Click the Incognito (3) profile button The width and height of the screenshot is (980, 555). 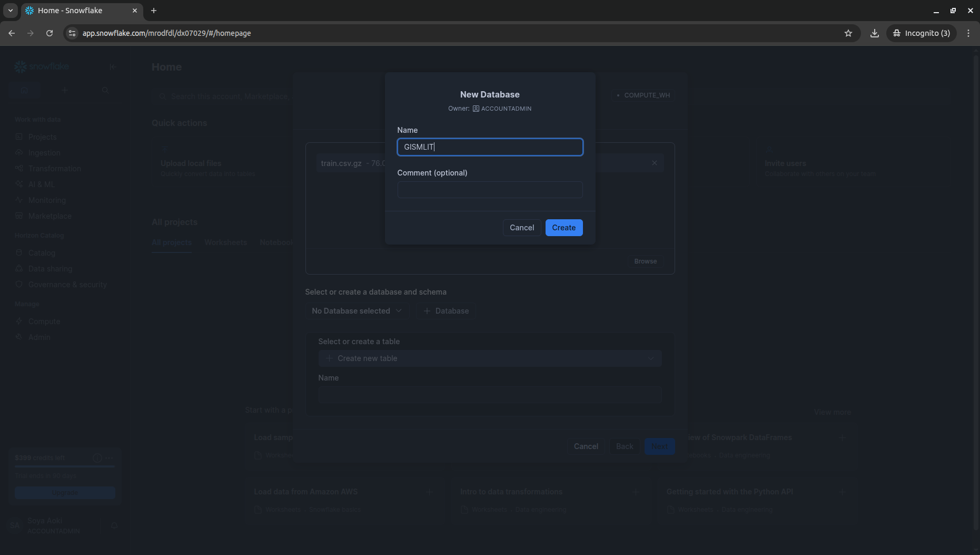point(922,33)
